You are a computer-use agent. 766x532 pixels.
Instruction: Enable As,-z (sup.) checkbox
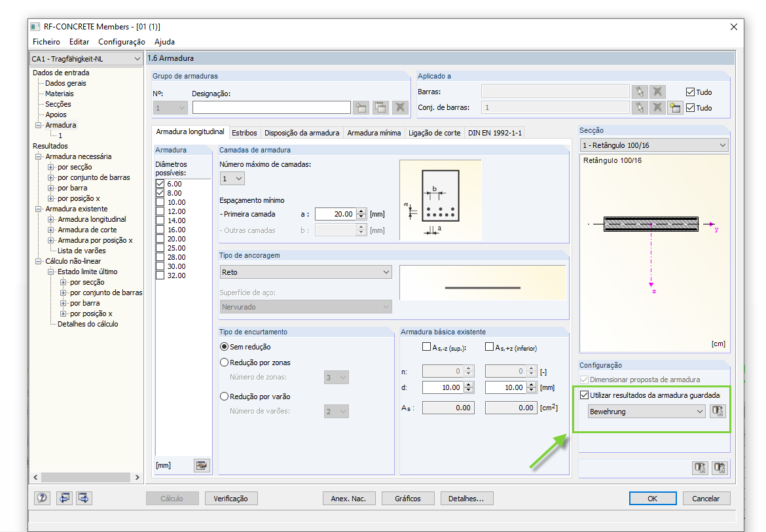click(x=426, y=347)
